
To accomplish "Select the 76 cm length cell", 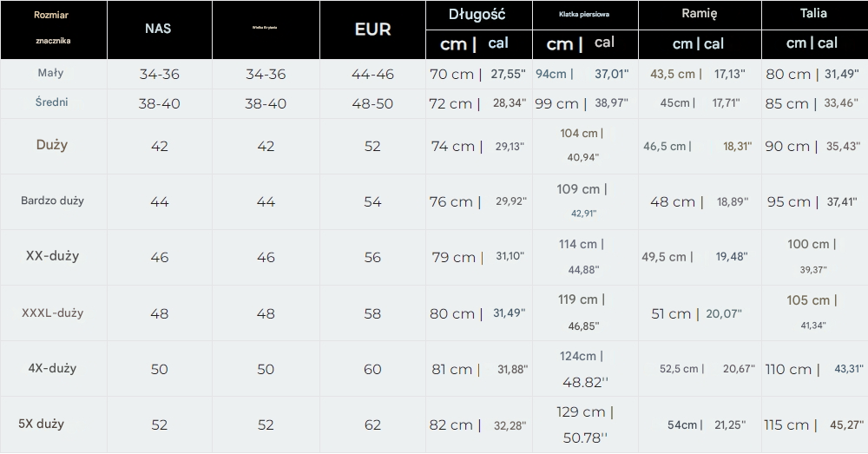I will (452, 201).
